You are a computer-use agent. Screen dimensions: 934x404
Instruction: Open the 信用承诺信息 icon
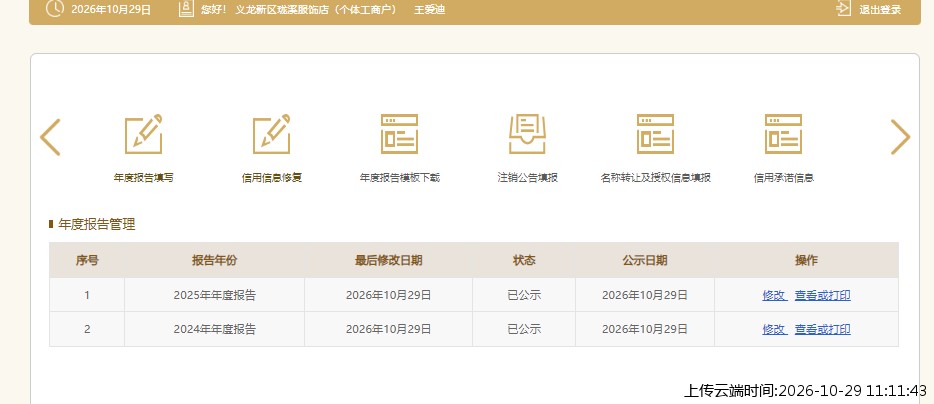click(783, 134)
